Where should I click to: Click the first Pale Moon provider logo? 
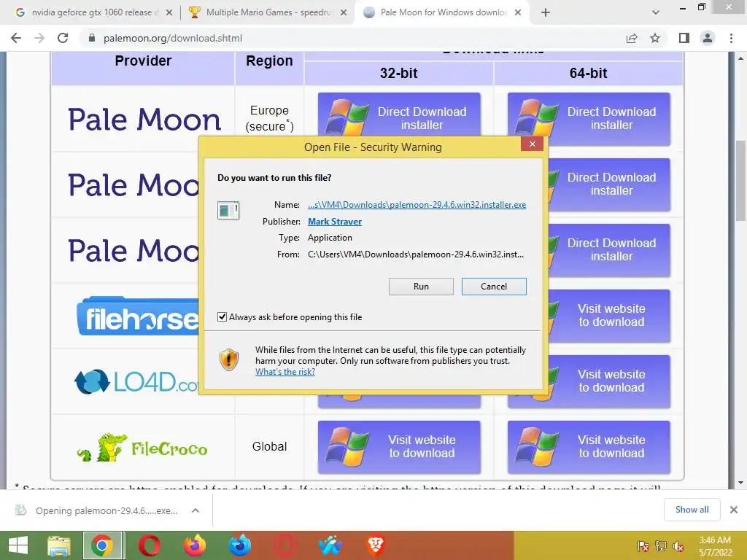(x=144, y=119)
